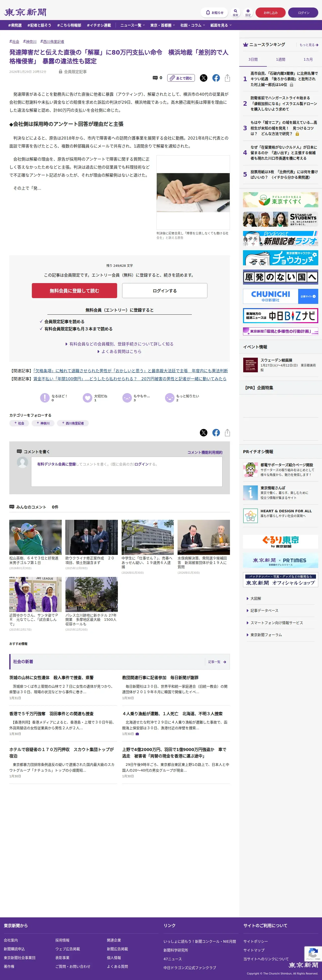322x980 pixels.
Task: Follow the 西川侑里記者 category
Action: coord(73,423)
